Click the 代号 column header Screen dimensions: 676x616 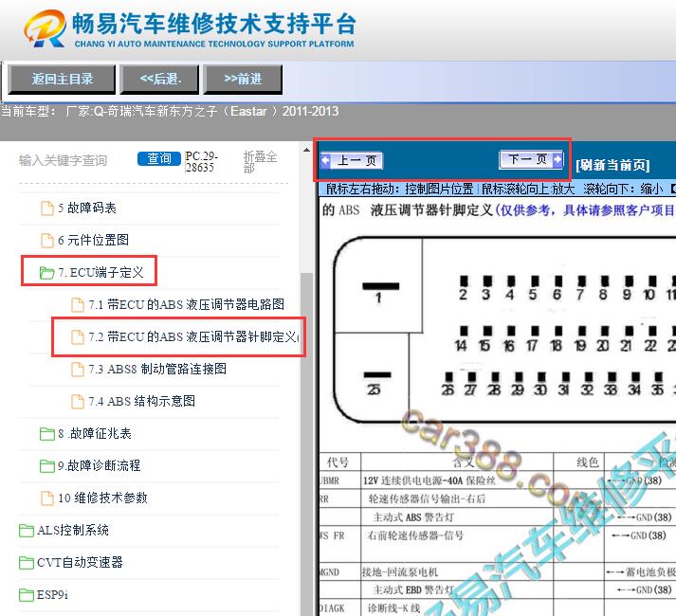coord(338,462)
